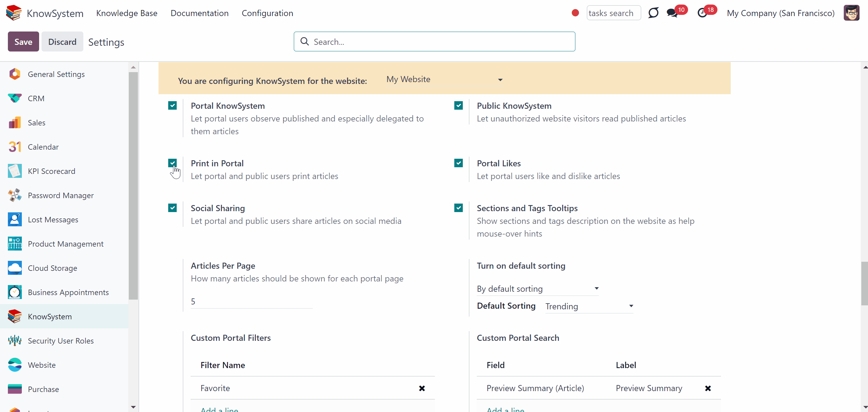Viewport: 868px width, 412px height.
Task: Click the Save button
Action: pos(23,42)
